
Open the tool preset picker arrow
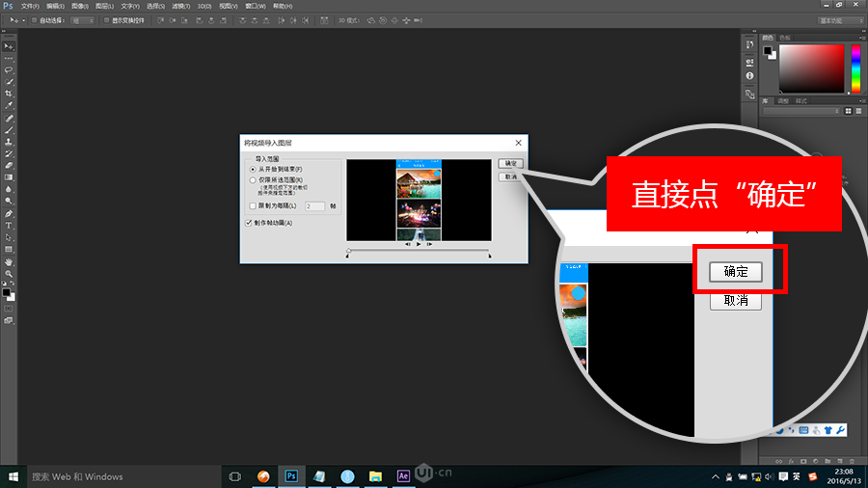point(23,20)
